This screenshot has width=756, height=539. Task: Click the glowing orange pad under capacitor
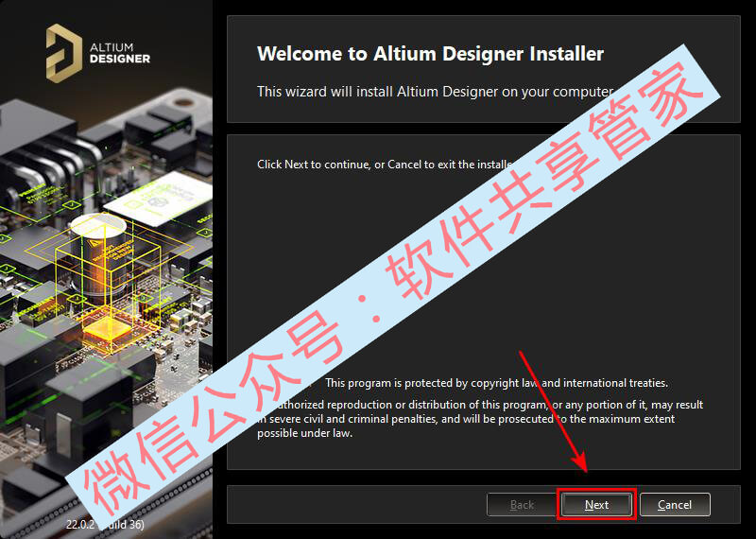(x=107, y=330)
